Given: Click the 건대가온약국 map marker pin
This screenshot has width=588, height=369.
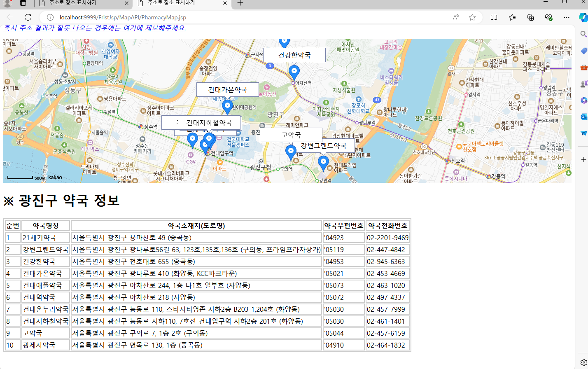Looking at the screenshot, I should (x=227, y=107).
